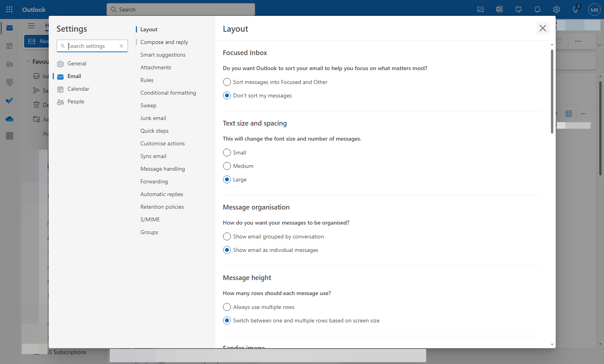Screen dimensions: 604x364
Task: Open the app launcher waffle icon
Action: click(10, 10)
